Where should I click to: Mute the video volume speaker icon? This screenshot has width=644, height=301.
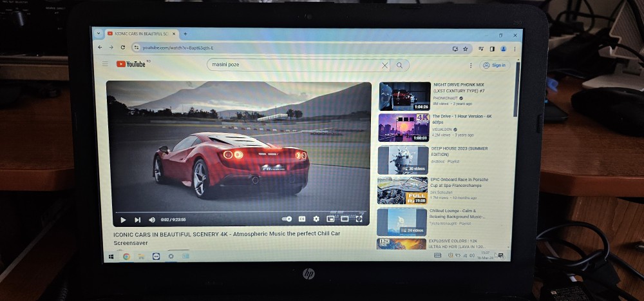click(x=151, y=220)
